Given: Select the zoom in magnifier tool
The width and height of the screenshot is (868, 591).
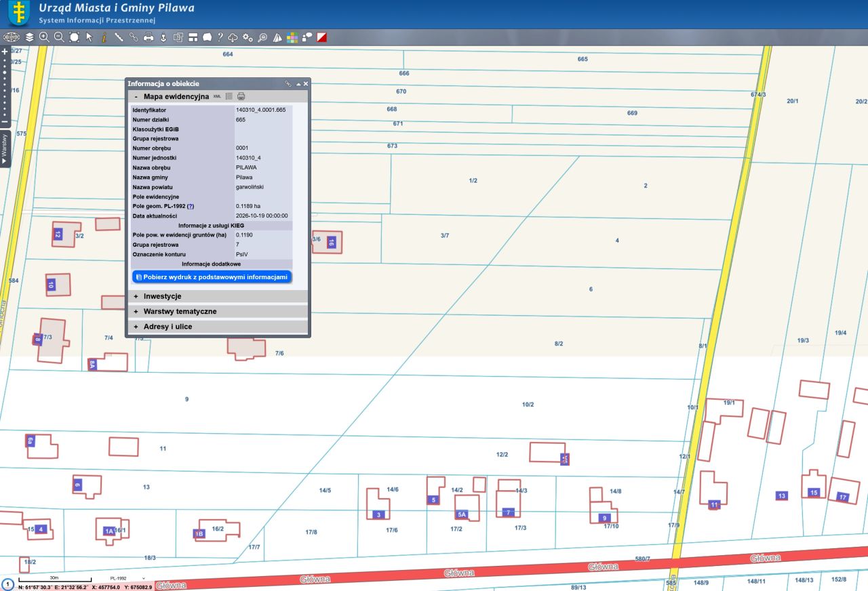Looking at the screenshot, I should click(x=44, y=37).
